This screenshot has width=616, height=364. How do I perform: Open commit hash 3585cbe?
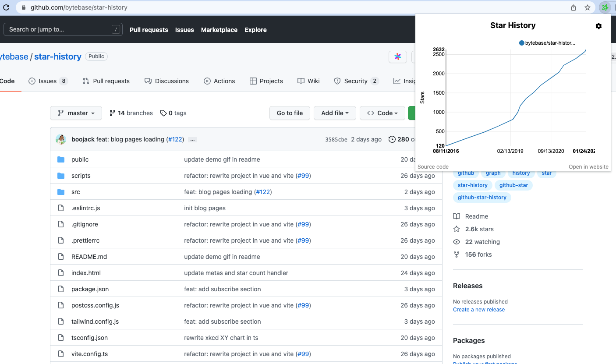pyautogui.click(x=336, y=140)
